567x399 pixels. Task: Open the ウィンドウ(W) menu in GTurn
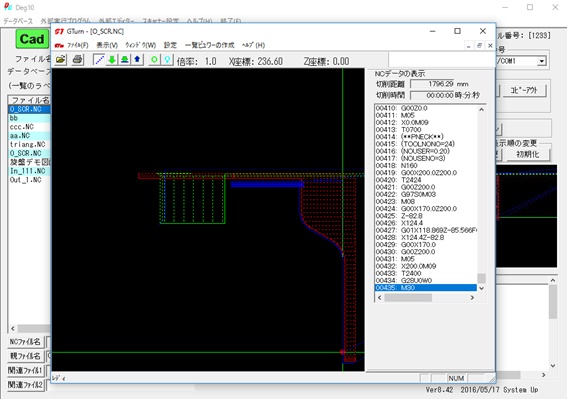pyautogui.click(x=141, y=45)
